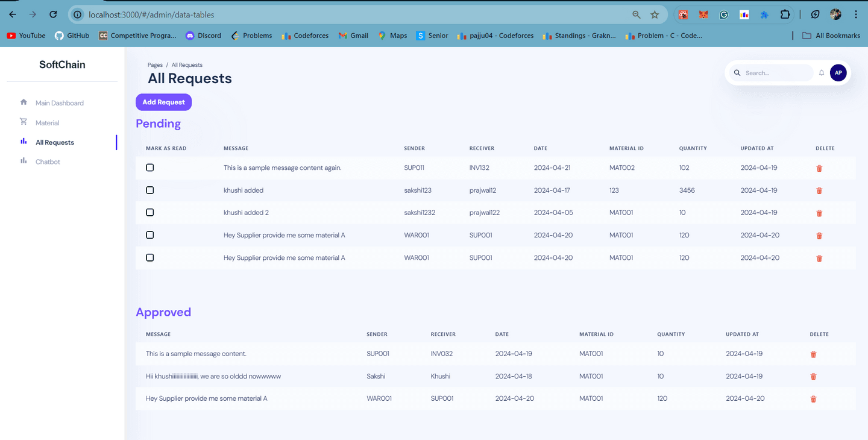Viewport: 868px width, 440px height.
Task: Delete the approved Sakshi to Khushi request
Action: (813, 377)
